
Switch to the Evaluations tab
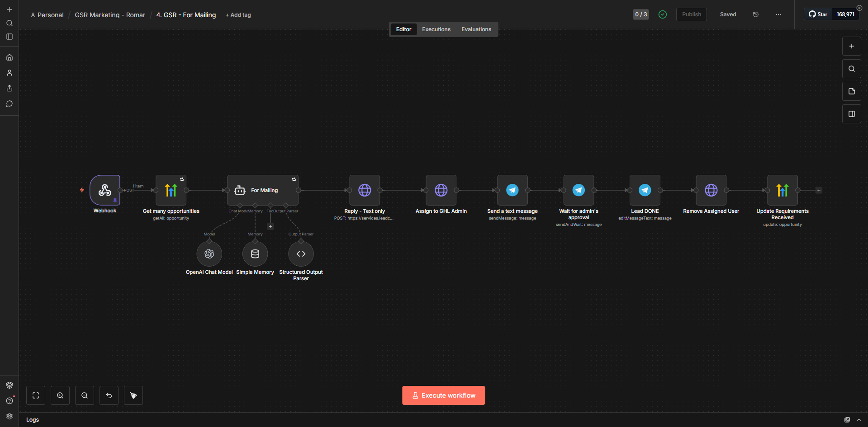pyautogui.click(x=476, y=29)
